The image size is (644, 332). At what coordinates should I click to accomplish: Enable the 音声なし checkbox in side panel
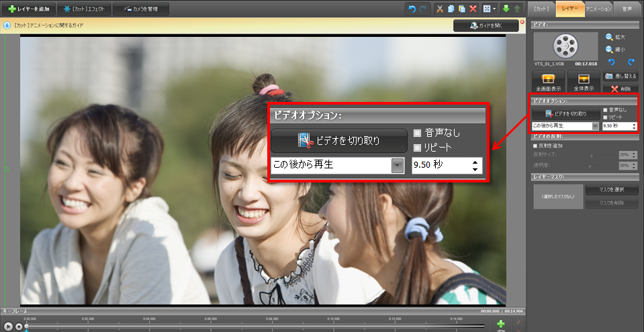(605, 109)
